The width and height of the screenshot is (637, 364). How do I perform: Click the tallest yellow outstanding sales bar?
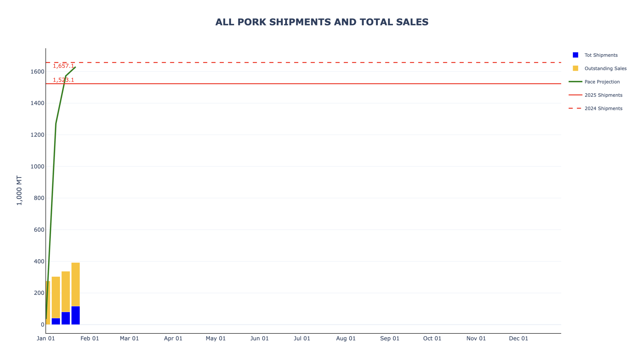[x=75, y=284]
